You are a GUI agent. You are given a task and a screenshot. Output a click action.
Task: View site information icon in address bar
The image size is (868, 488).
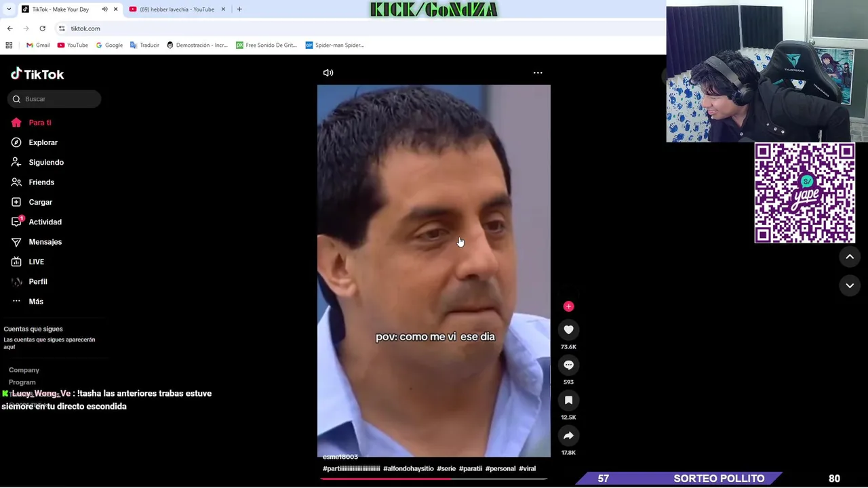[x=62, y=28]
